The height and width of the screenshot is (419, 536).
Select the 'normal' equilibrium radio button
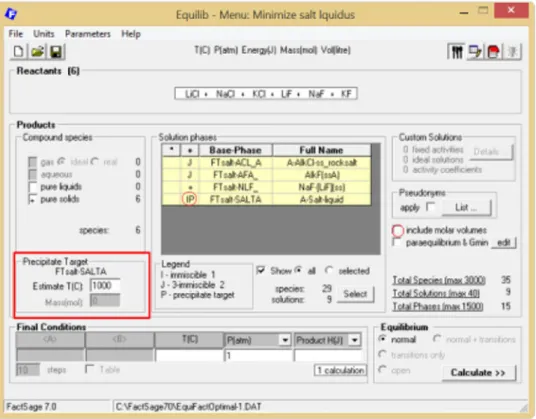(383, 339)
